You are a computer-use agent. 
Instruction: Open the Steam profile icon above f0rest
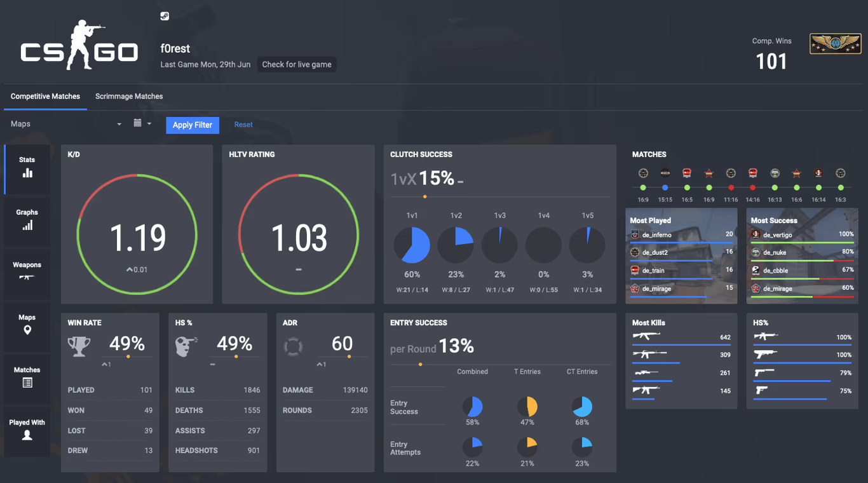tap(165, 17)
